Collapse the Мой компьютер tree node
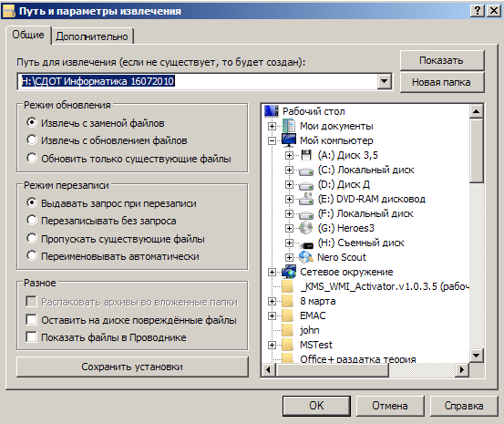 272,140
